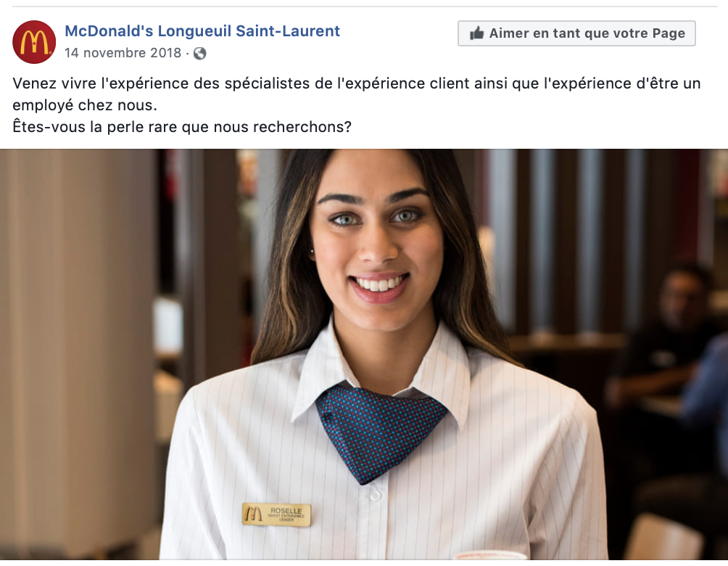Click the 'employé chez nous.' text line

[x=85, y=105]
